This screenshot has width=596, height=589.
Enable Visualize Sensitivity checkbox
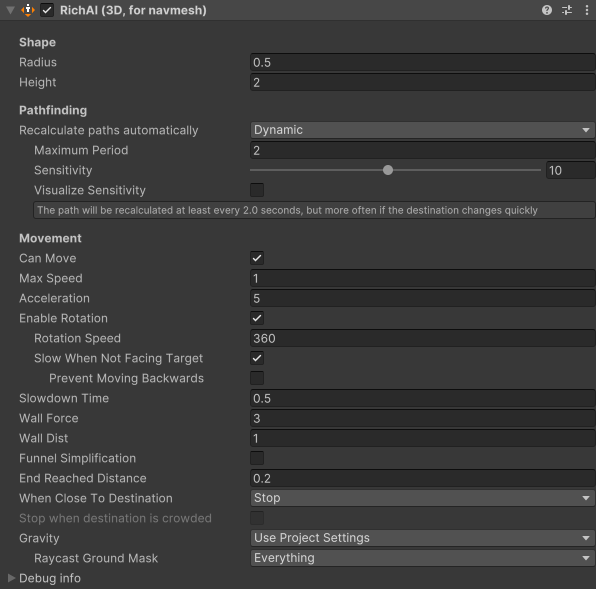(x=257, y=190)
